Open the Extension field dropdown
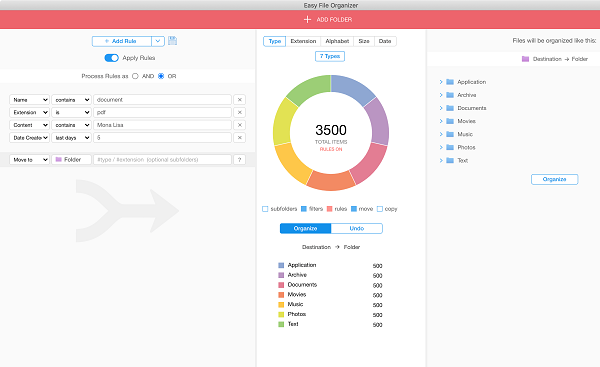The width and height of the screenshot is (600, 367). coord(29,112)
